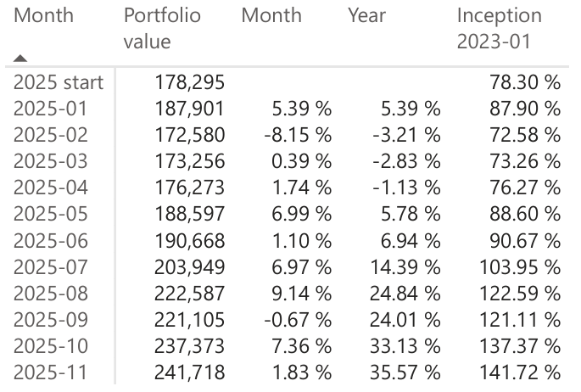Click the -8.15 % monthly return cell
581x392 pixels.
click(x=295, y=134)
